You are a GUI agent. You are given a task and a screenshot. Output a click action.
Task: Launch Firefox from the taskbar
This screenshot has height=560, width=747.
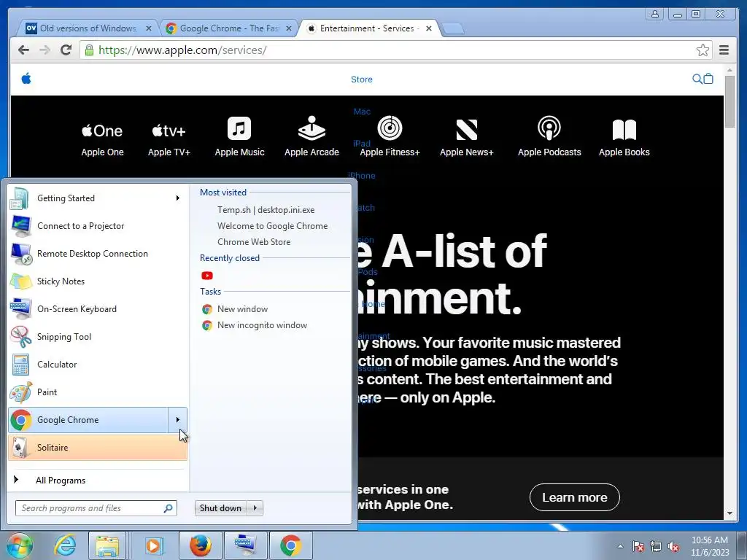coord(201,545)
